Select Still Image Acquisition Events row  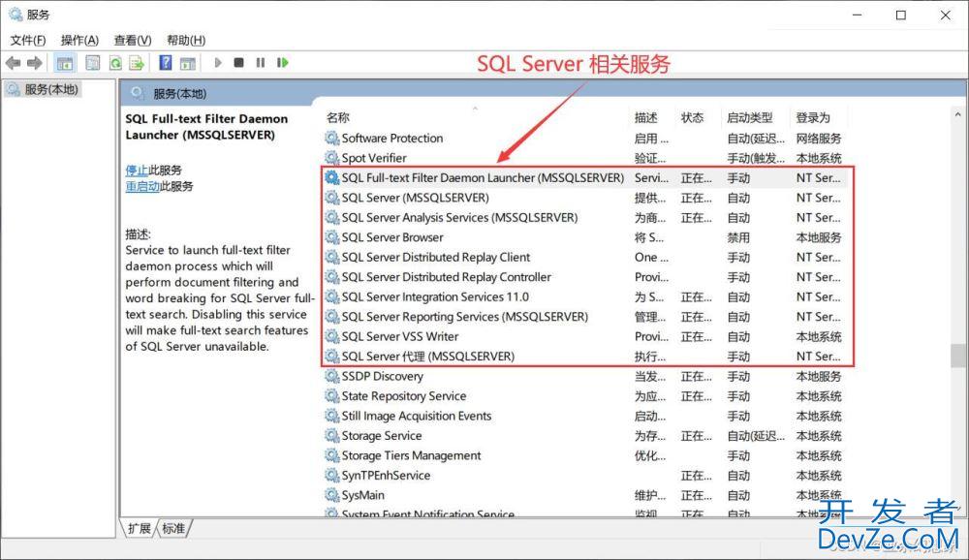pos(584,416)
